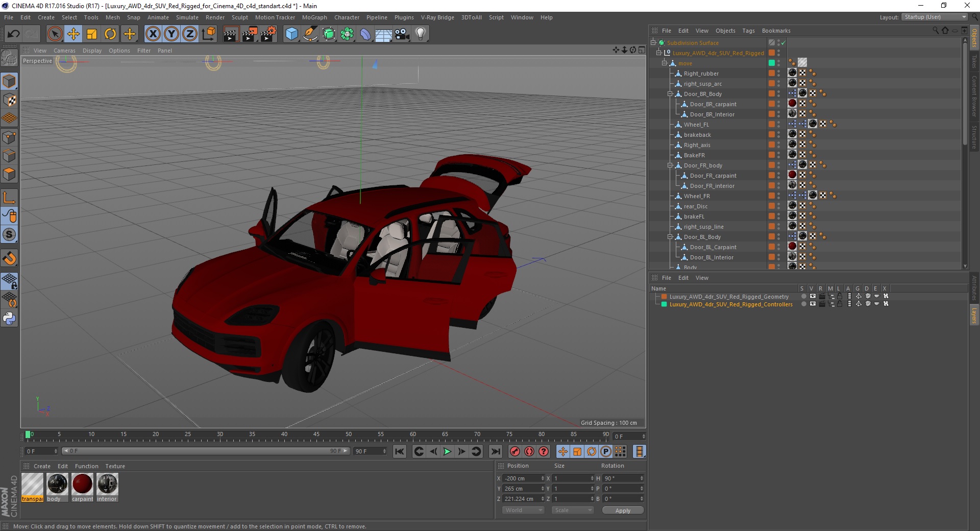Screen dimensions: 980x531
Task: Collapse the move null object
Action: [x=665, y=63]
